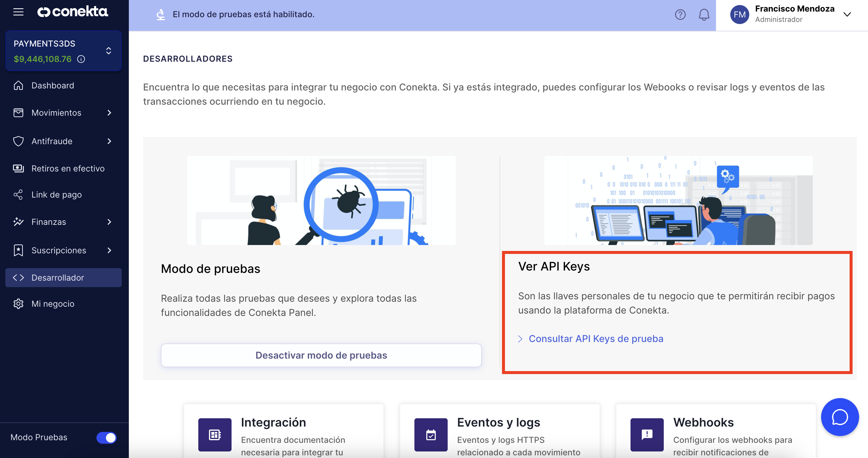The height and width of the screenshot is (458, 868).
Task: Open the notifications bell
Action: (704, 15)
